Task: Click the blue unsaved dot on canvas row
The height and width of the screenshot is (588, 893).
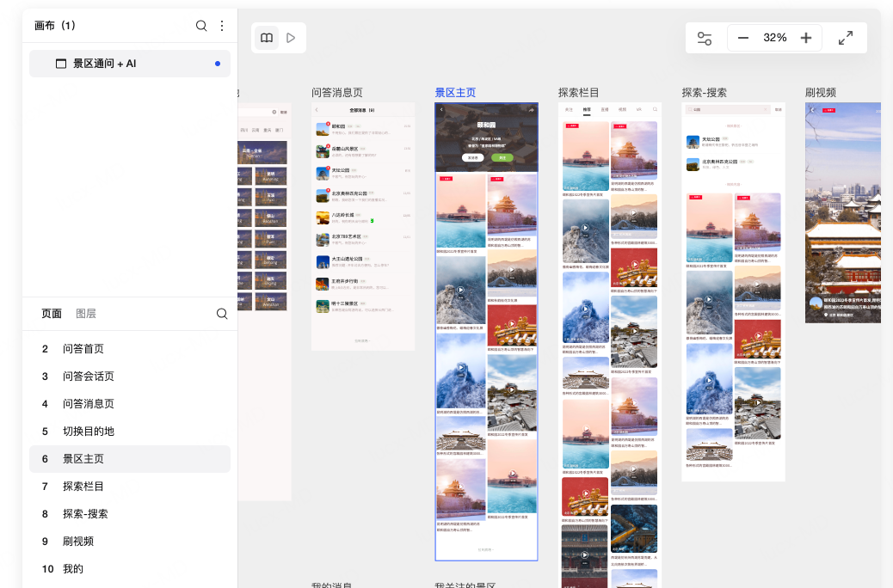Action: [218, 64]
